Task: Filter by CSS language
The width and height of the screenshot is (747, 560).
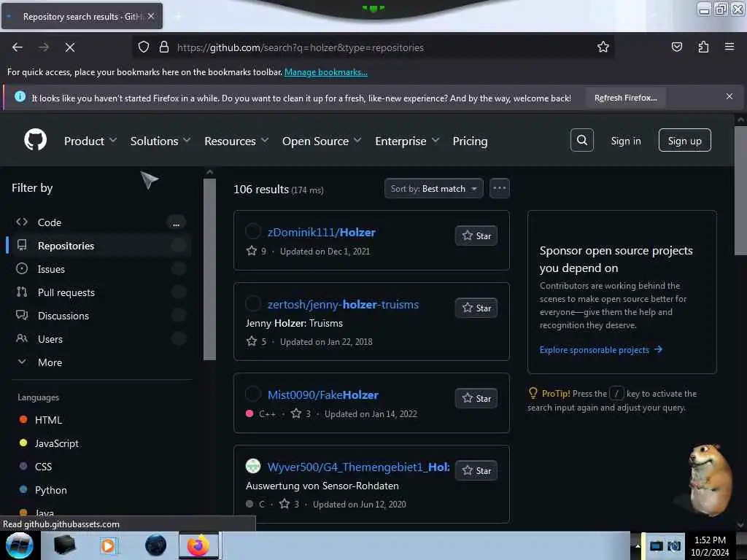Action: pos(43,467)
